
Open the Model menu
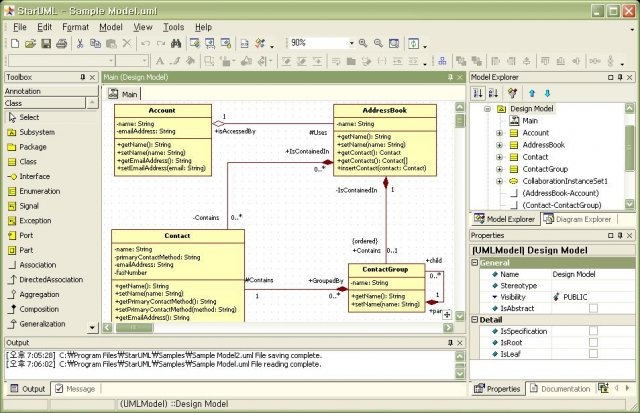pyautogui.click(x=111, y=26)
